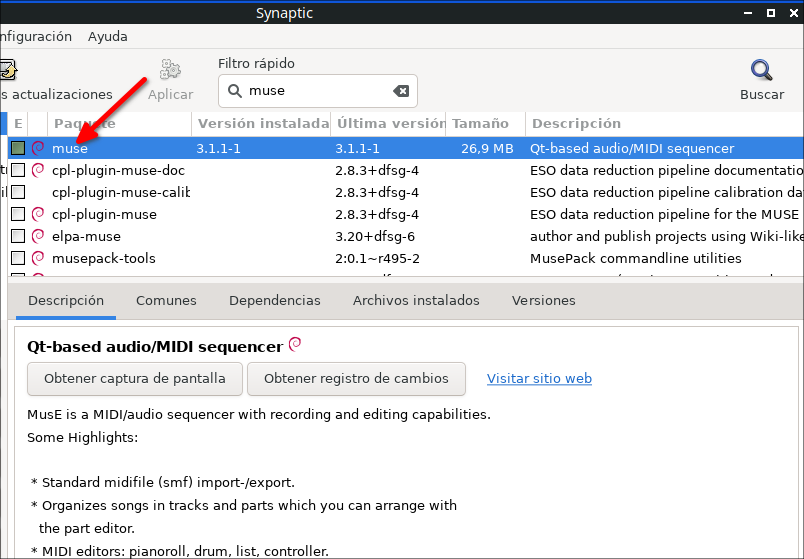
Task: Minimize the Synaptic window
Action: (748, 13)
